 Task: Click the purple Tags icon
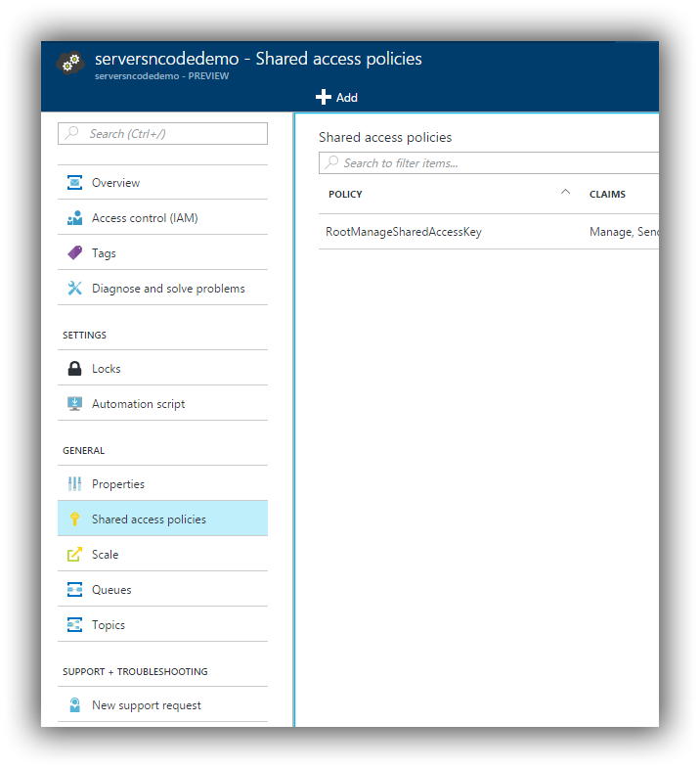(x=74, y=252)
